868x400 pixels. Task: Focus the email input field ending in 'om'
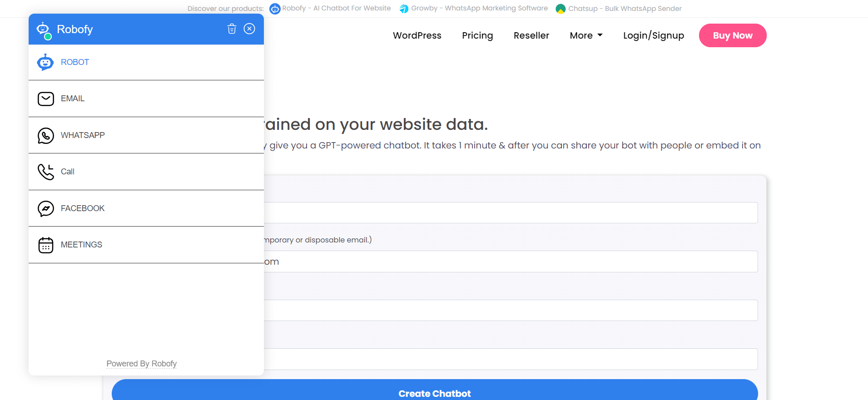point(511,262)
